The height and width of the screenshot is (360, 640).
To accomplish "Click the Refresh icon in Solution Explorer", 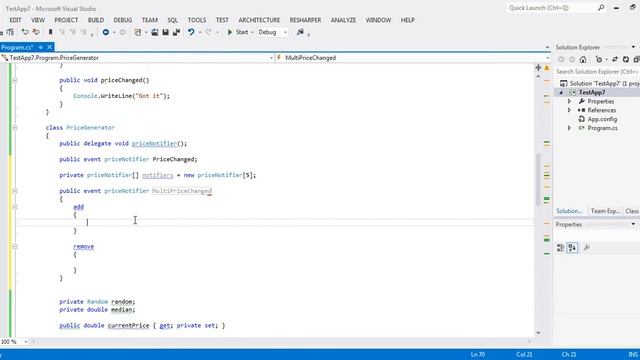I will point(625,60).
